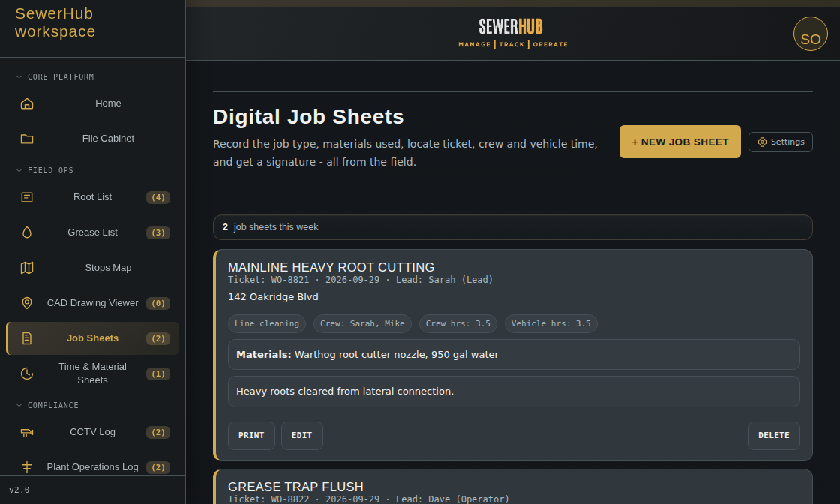Click the v2.0 version label
This screenshot has height=504, width=840.
(19, 490)
